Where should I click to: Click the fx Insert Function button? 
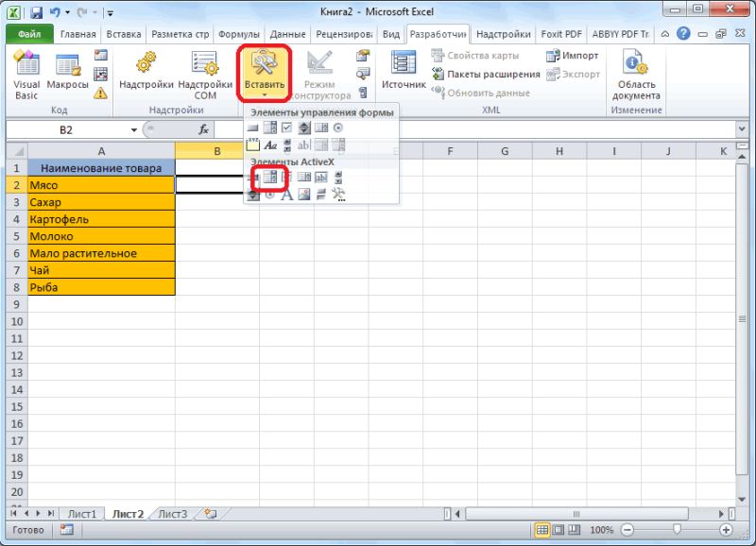[x=203, y=129]
